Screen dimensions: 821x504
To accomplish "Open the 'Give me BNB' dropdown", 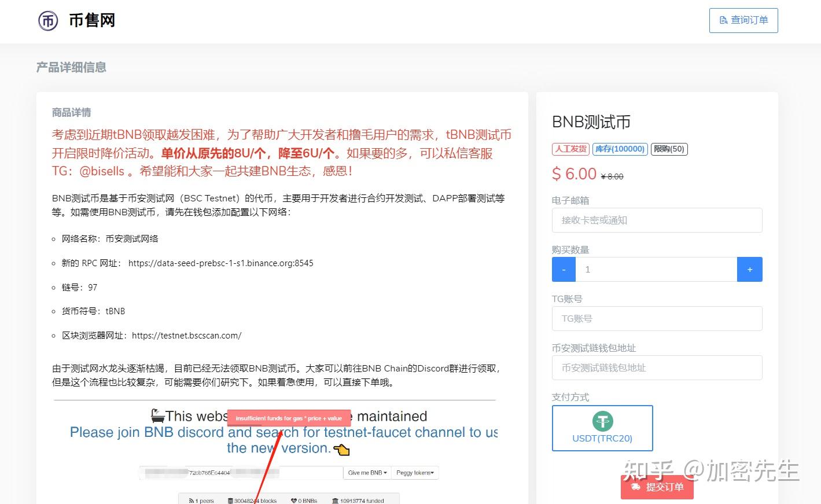I will coord(367,472).
